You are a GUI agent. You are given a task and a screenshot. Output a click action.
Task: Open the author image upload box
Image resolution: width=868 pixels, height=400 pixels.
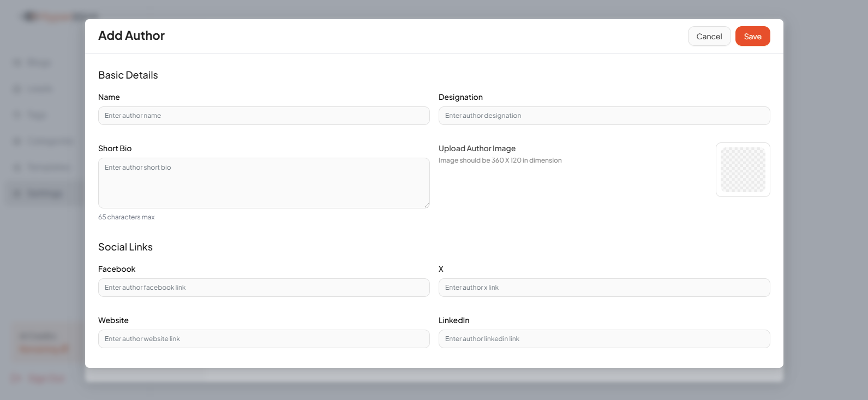click(743, 170)
